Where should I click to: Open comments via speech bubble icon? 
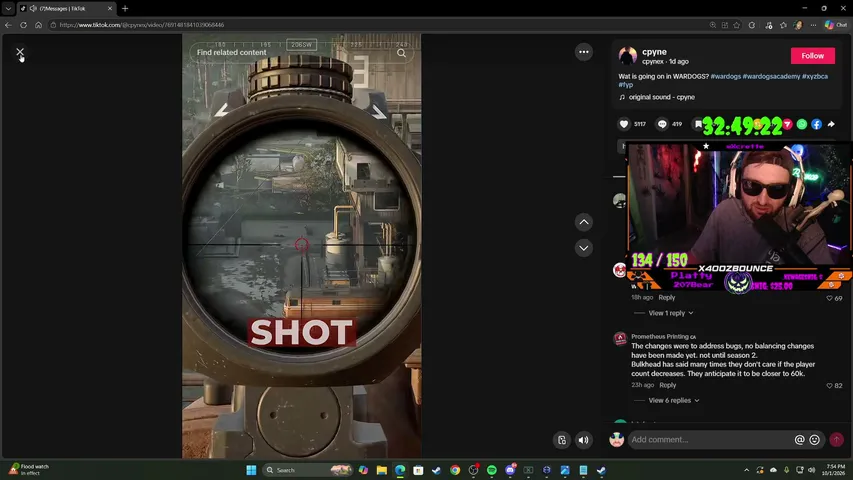click(x=662, y=124)
